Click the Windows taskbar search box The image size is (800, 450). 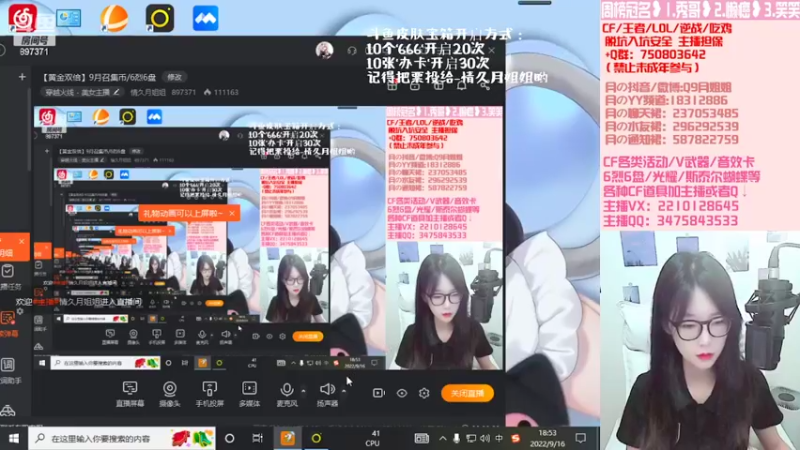(x=122, y=438)
